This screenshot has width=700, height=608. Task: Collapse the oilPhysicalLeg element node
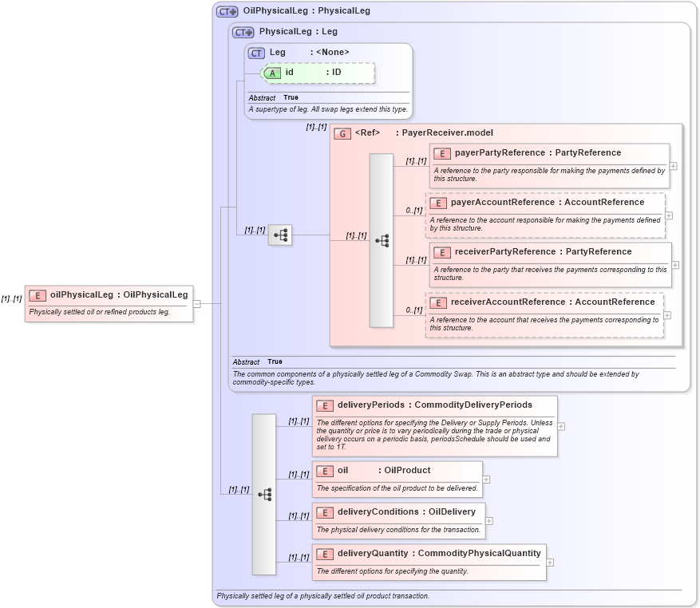197,304
